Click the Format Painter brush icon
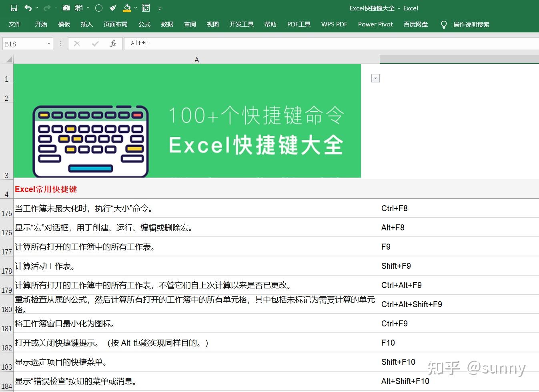The height and width of the screenshot is (392, 539). tap(113, 8)
